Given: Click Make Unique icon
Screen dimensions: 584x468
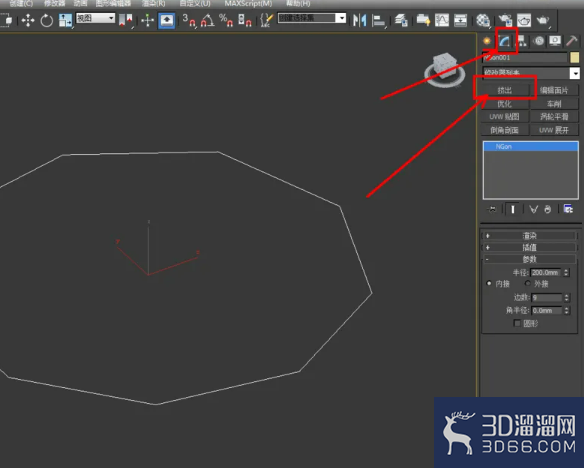Looking at the screenshot, I should 533,209.
